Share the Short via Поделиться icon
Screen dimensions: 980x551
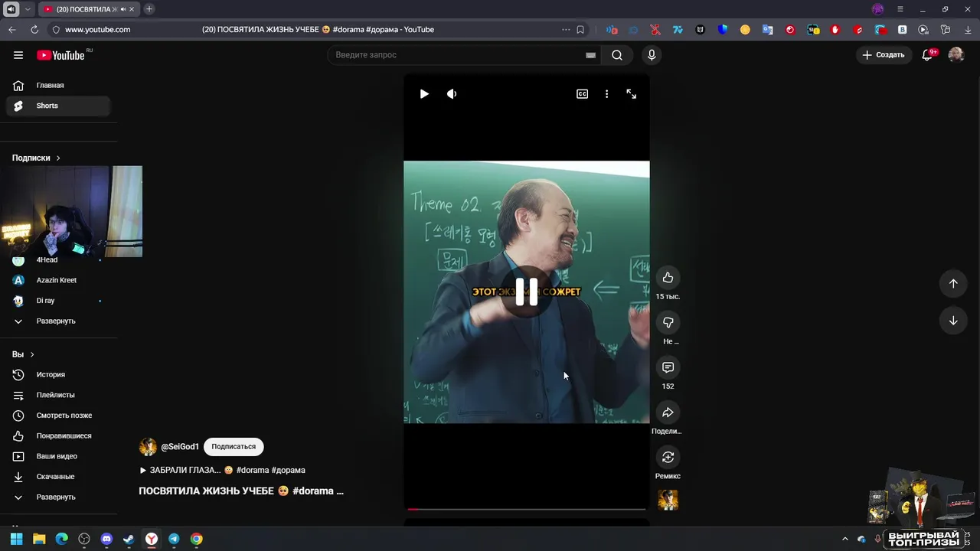click(668, 413)
